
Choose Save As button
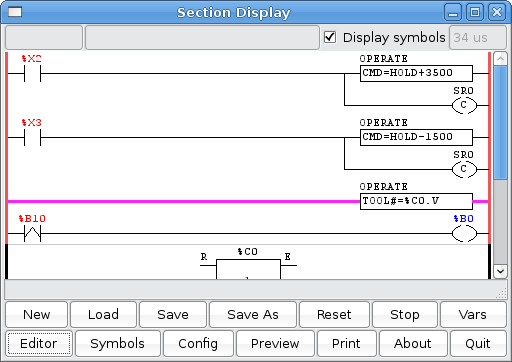click(x=253, y=314)
